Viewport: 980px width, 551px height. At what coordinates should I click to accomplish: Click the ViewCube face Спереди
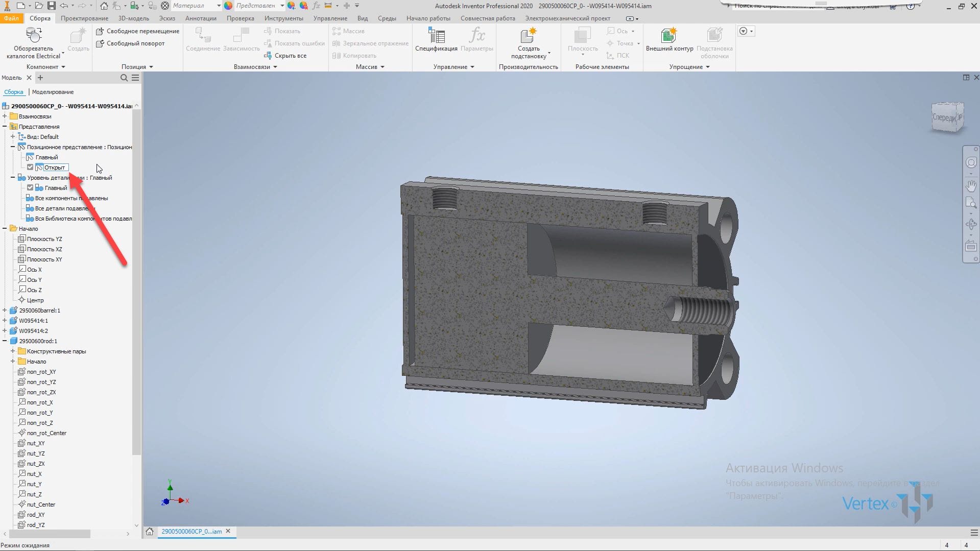point(945,117)
